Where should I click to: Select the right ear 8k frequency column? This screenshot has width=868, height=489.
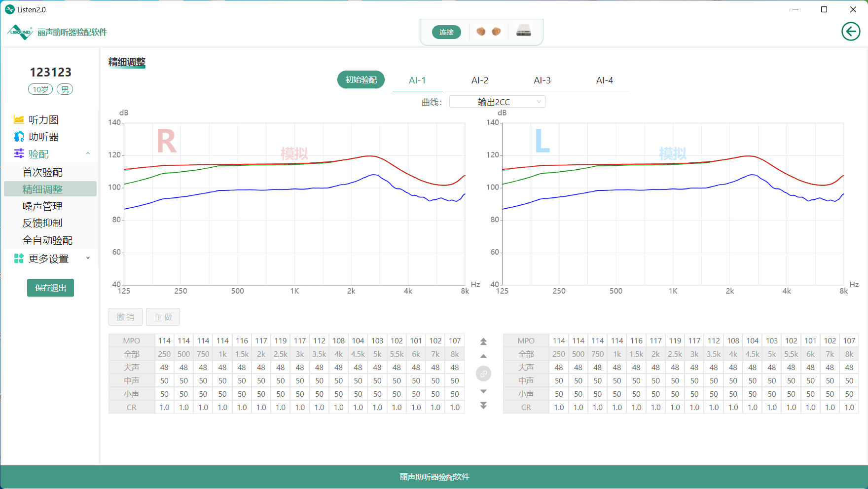tap(455, 354)
